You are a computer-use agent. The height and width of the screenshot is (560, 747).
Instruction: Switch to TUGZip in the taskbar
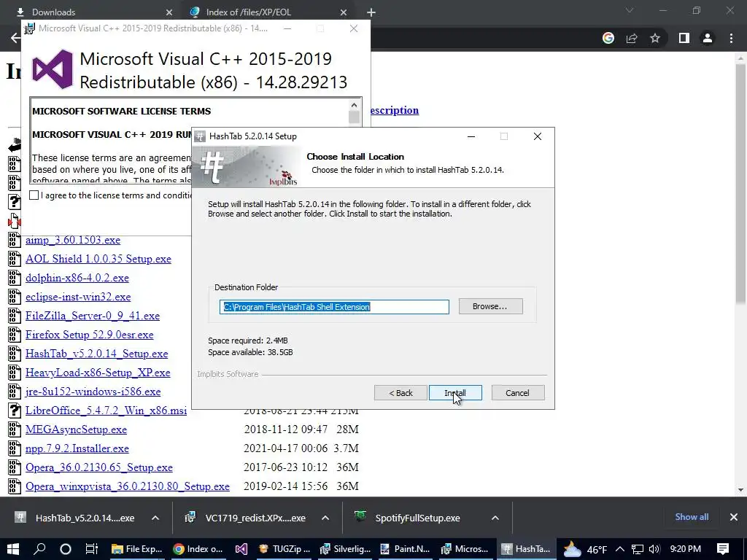tap(284, 549)
